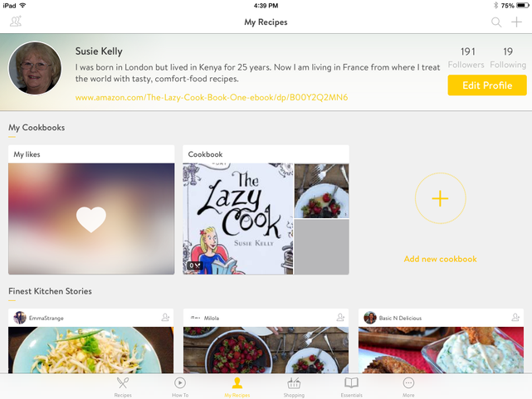Image resolution: width=532 pixels, height=399 pixels.
Task: View the 19 Following list
Action: 508,57
